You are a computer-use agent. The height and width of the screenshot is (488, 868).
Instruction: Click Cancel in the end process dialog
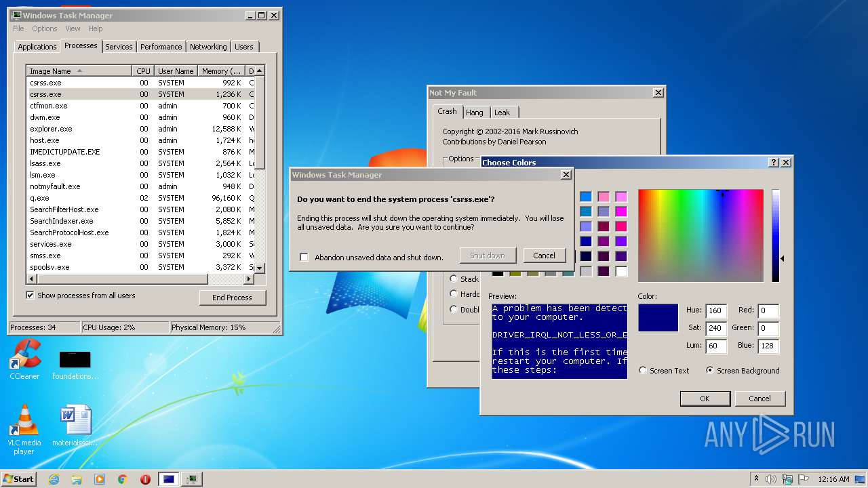pos(544,256)
